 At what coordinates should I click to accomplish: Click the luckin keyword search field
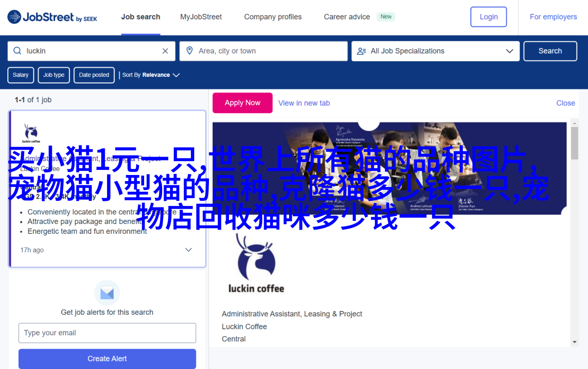coord(91,51)
